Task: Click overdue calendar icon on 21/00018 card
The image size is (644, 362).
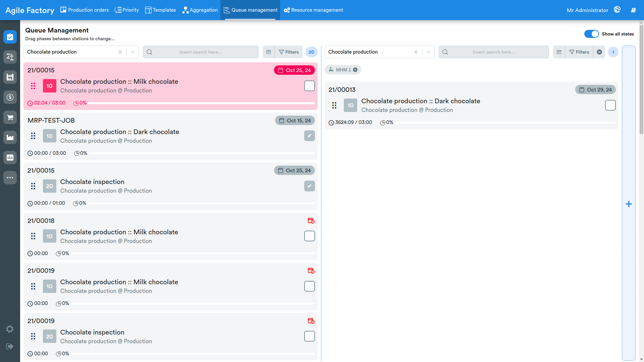Action: (x=311, y=221)
